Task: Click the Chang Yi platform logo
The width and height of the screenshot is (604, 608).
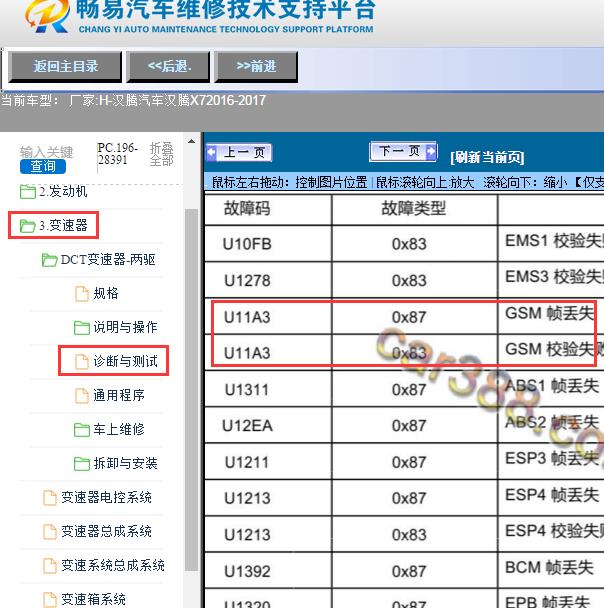Action: click(47, 15)
